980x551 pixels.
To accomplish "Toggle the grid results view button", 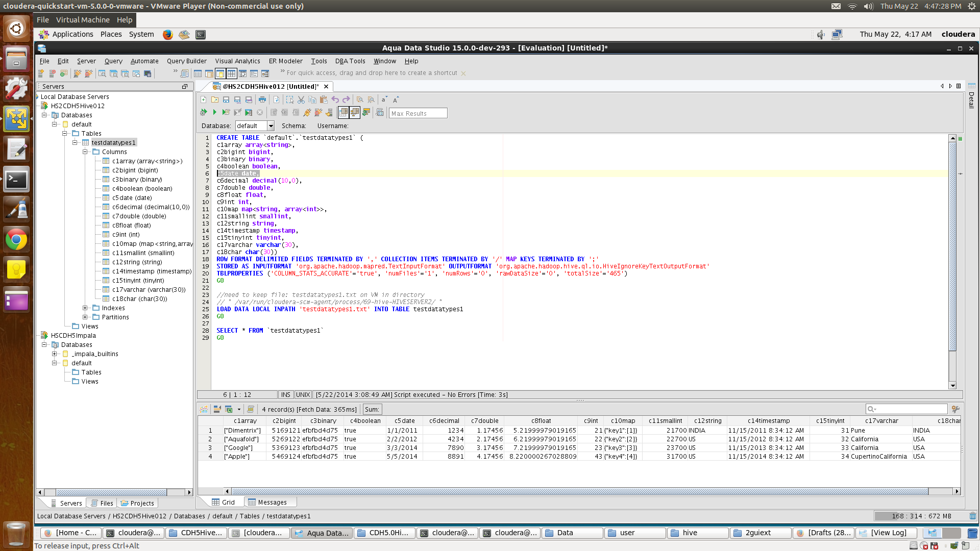I will (x=344, y=112).
